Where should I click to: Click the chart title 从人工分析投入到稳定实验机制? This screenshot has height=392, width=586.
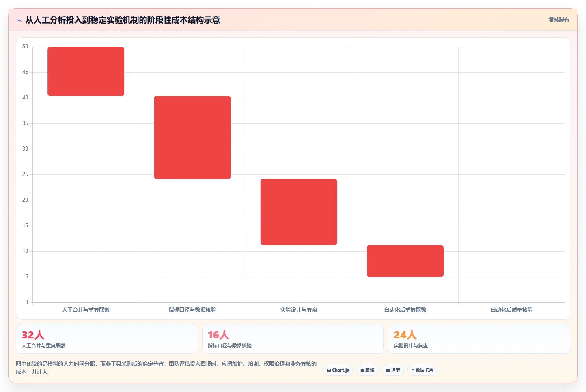click(x=123, y=20)
